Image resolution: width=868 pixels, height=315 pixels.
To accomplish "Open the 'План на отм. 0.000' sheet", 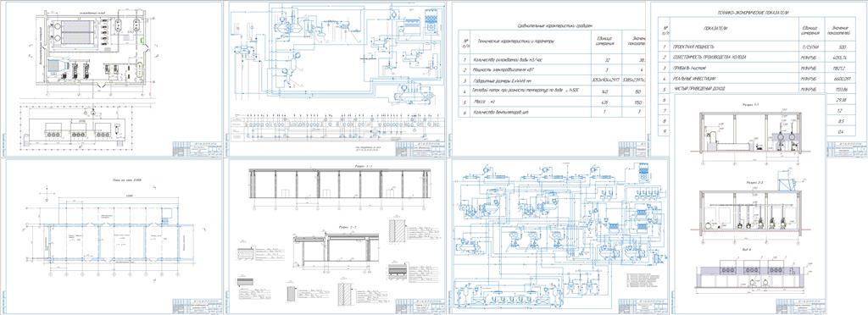I will [x=114, y=236].
